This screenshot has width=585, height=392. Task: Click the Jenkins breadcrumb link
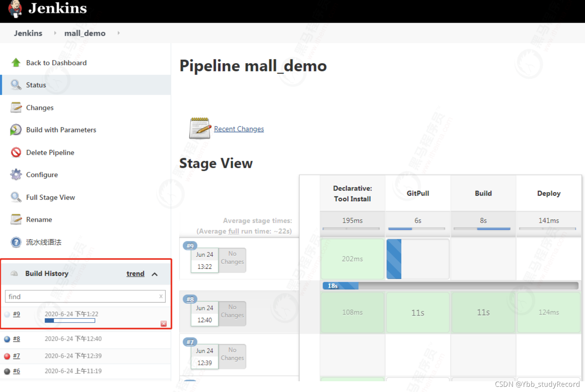pyautogui.click(x=28, y=33)
